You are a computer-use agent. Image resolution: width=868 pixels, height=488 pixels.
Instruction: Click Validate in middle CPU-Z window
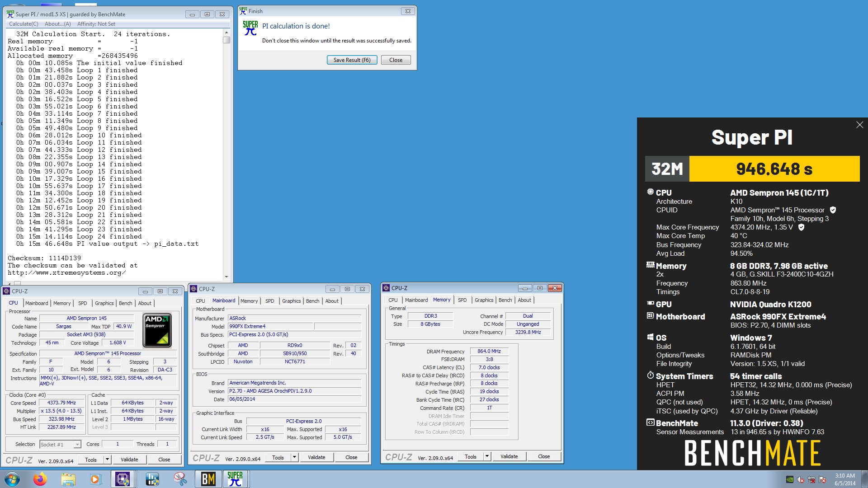tap(316, 457)
